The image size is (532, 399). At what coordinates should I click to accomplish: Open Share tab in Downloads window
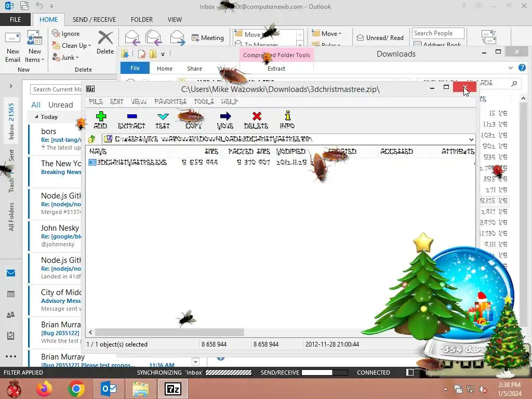point(194,69)
